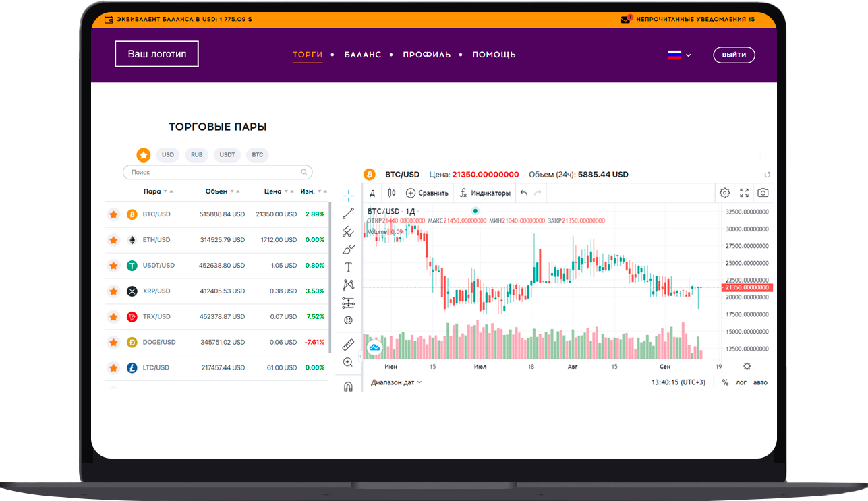This screenshot has width=868, height=501.
Task: Toggle favorite star for DOGE/USD pair
Action: point(113,343)
